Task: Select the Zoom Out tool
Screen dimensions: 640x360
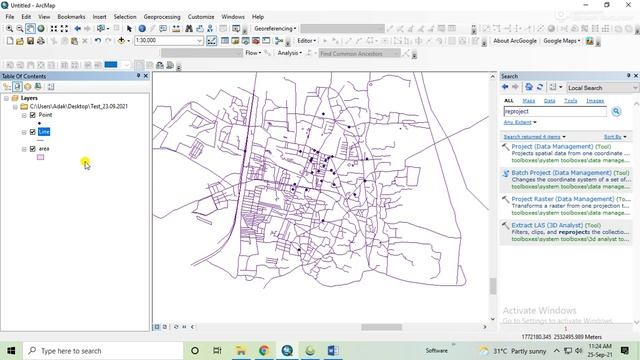Action: point(19,29)
